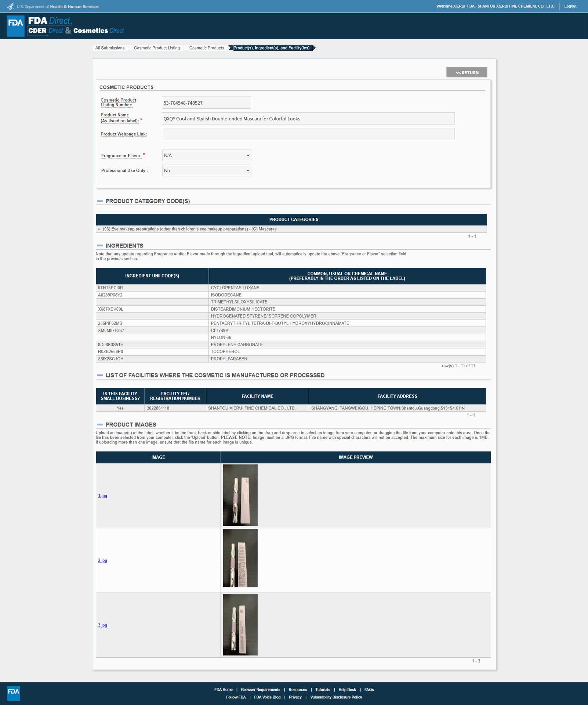
Task: Collapse the Product Category Code(s) section
Action: 100,201
